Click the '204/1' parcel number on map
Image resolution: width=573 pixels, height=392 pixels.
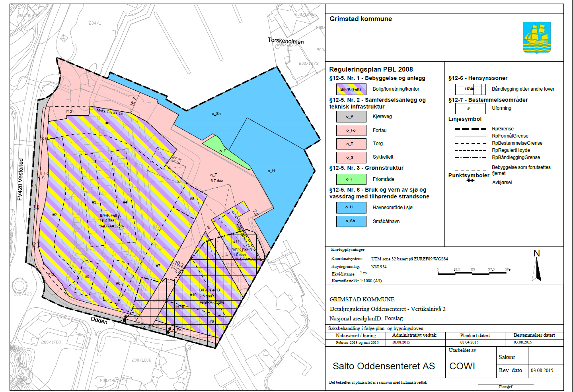[x=95, y=23]
